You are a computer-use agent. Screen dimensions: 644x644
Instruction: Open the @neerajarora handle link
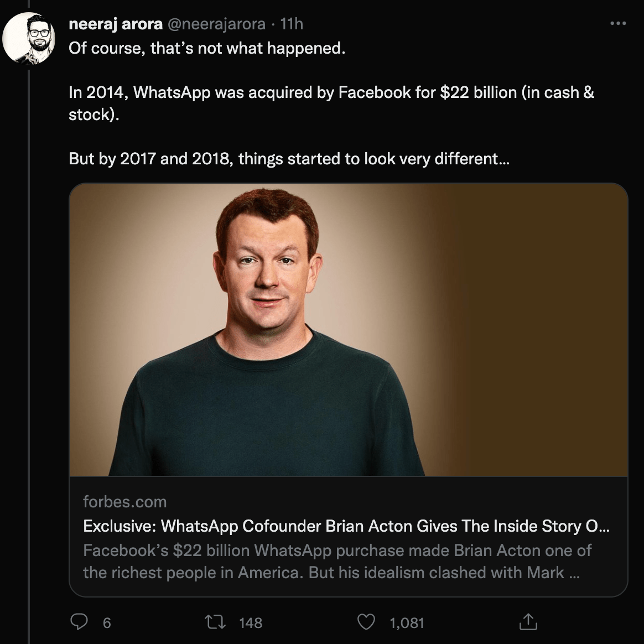216,24
